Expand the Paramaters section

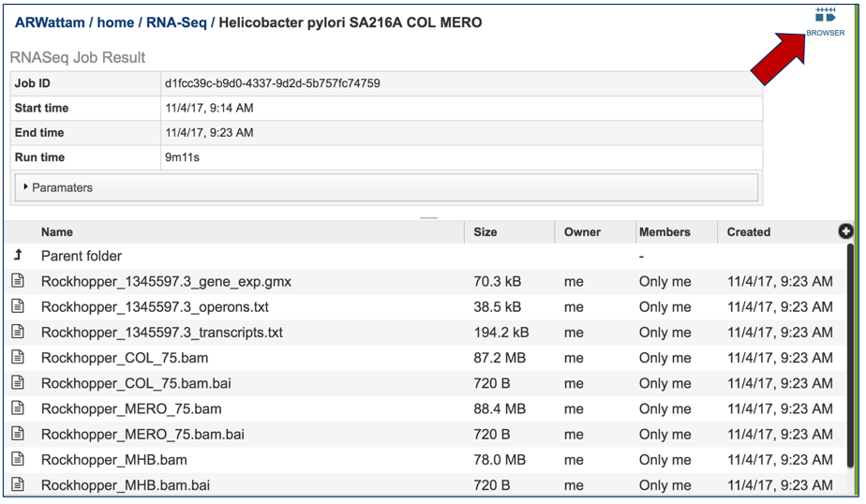[x=386, y=187]
